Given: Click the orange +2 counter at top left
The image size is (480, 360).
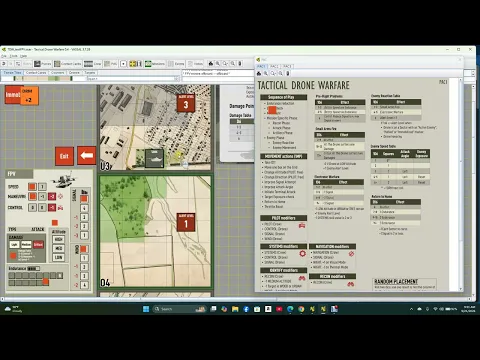Looking at the screenshot, I should [29, 96].
